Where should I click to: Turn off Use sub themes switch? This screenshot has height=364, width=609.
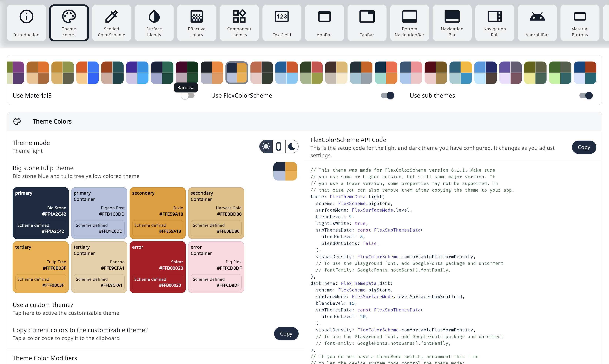click(586, 96)
